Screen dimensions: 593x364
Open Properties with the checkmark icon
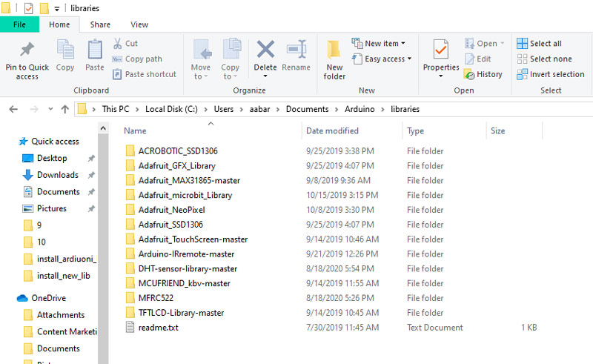pyautogui.click(x=441, y=49)
